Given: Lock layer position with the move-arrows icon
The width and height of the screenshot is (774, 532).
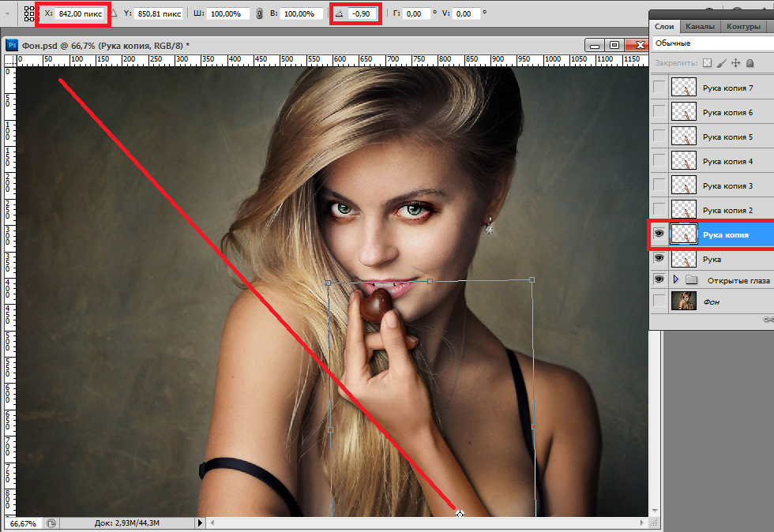Looking at the screenshot, I should [x=735, y=62].
